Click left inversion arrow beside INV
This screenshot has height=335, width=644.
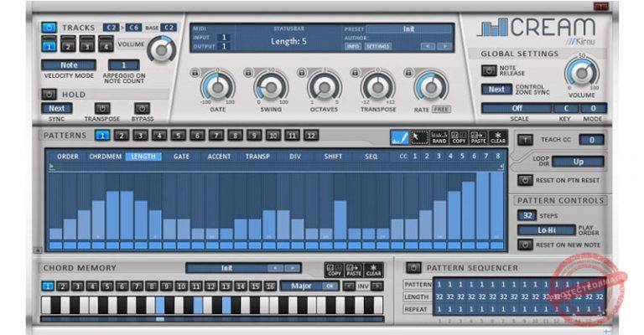click(x=349, y=286)
